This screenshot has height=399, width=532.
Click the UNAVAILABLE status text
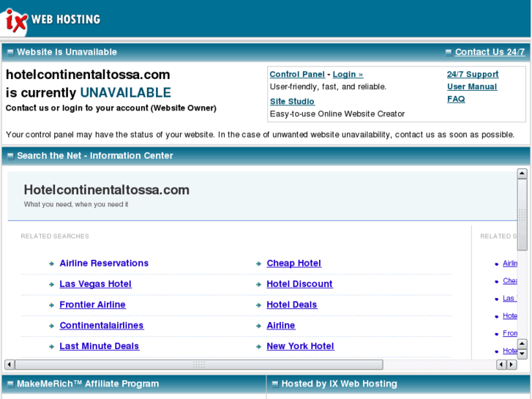pos(126,93)
